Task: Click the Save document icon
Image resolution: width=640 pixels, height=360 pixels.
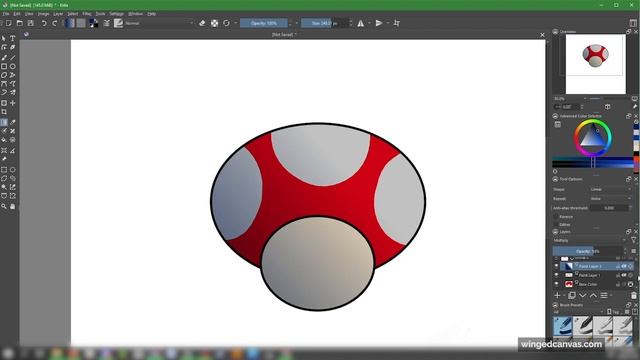Action: 31,23
